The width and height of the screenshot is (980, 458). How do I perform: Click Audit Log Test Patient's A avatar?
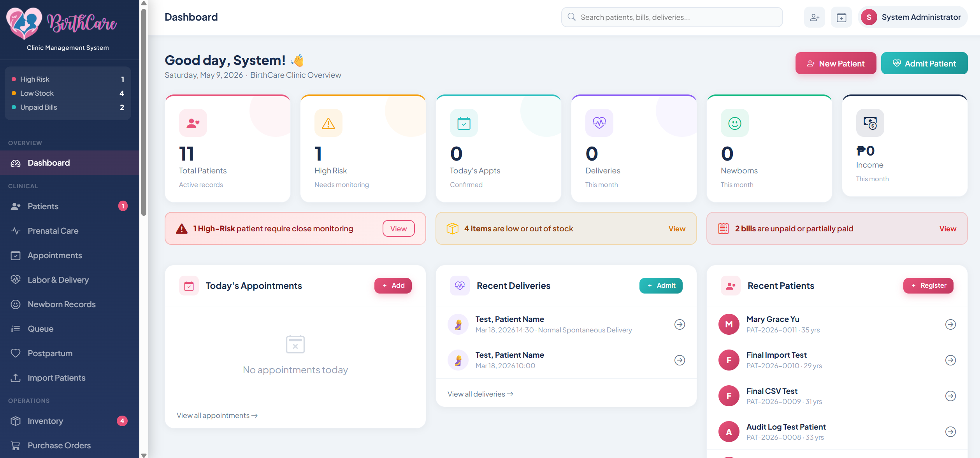(x=729, y=432)
